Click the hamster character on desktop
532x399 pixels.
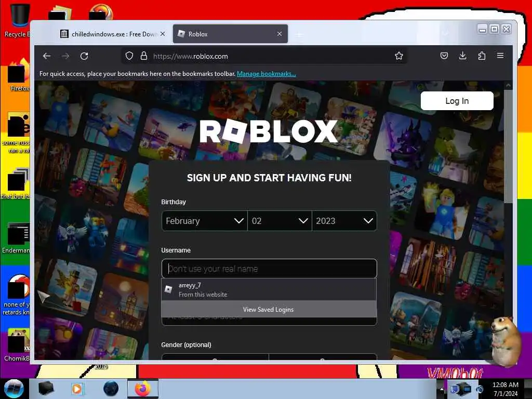pos(507,342)
